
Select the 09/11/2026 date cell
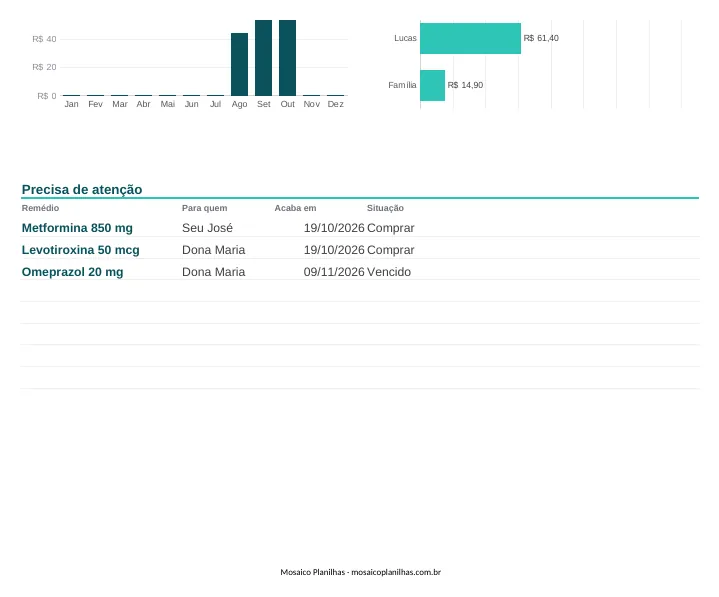point(334,272)
